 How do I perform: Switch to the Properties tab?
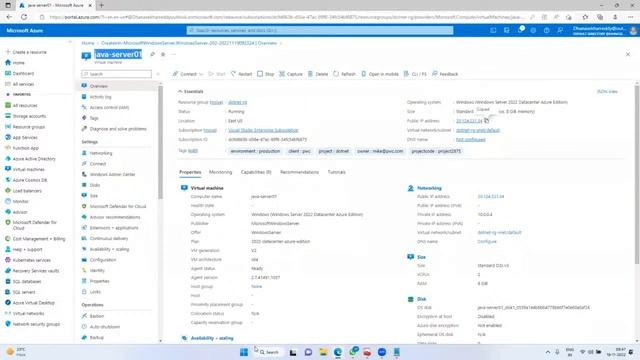point(190,172)
